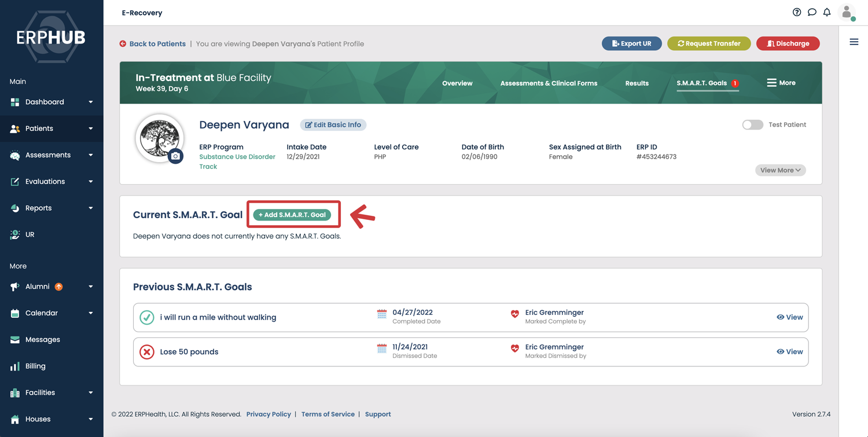The width and height of the screenshot is (868, 437).
Task: Click calendar icon beside 11/24/2021
Action: (382, 348)
